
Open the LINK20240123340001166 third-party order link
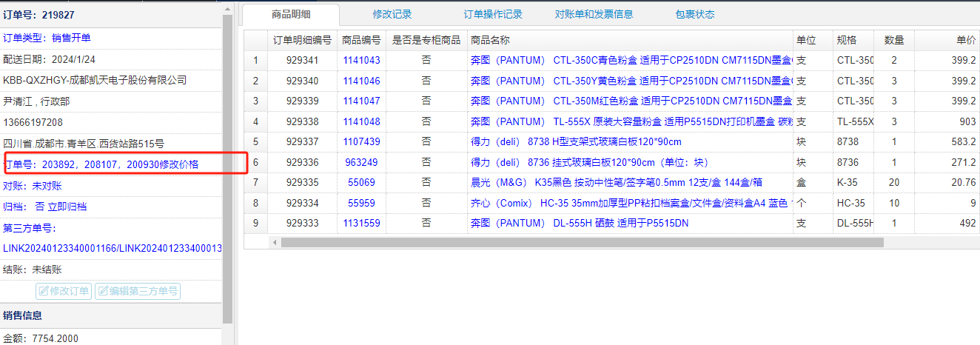point(60,248)
